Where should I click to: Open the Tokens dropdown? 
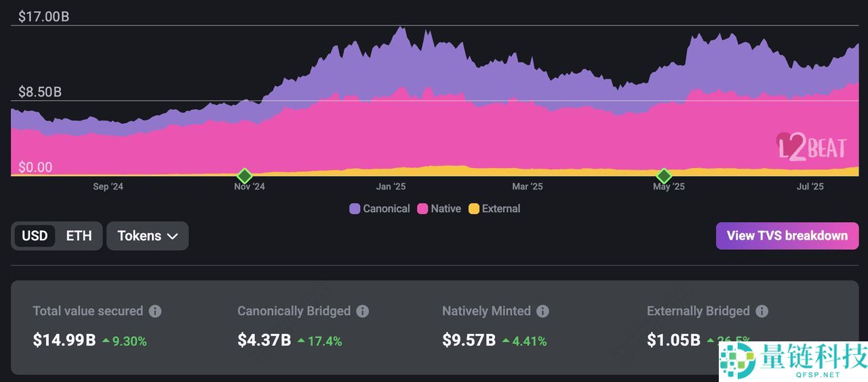[x=147, y=236]
